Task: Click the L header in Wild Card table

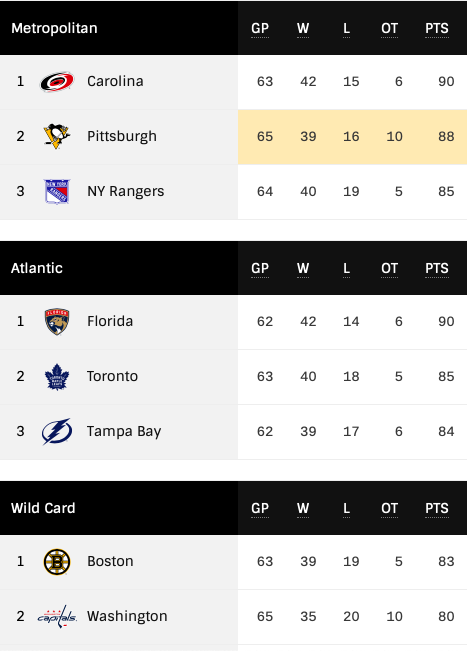Action: coord(346,509)
